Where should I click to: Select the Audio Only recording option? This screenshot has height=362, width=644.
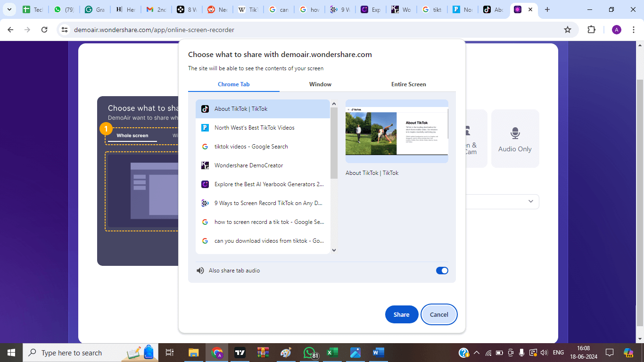click(x=515, y=139)
